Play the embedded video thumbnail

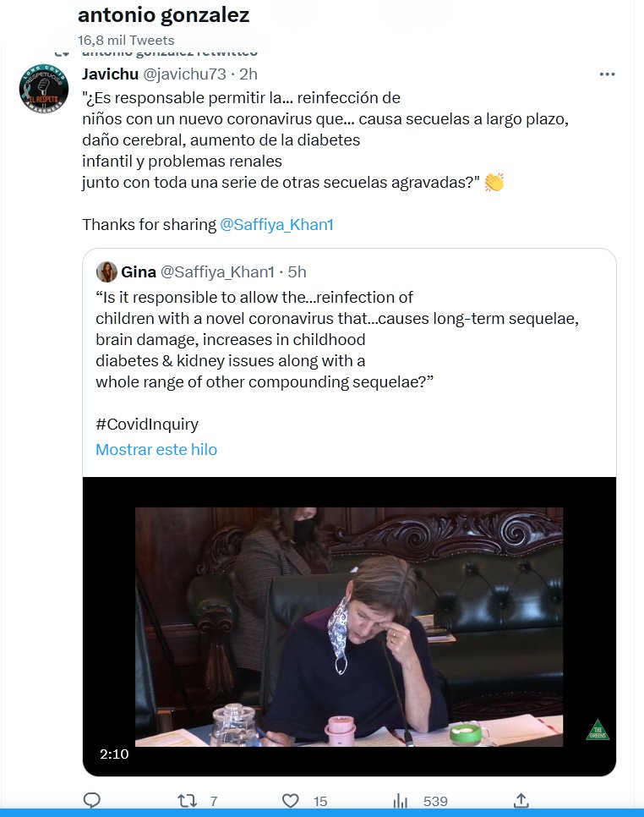[x=349, y=626]
